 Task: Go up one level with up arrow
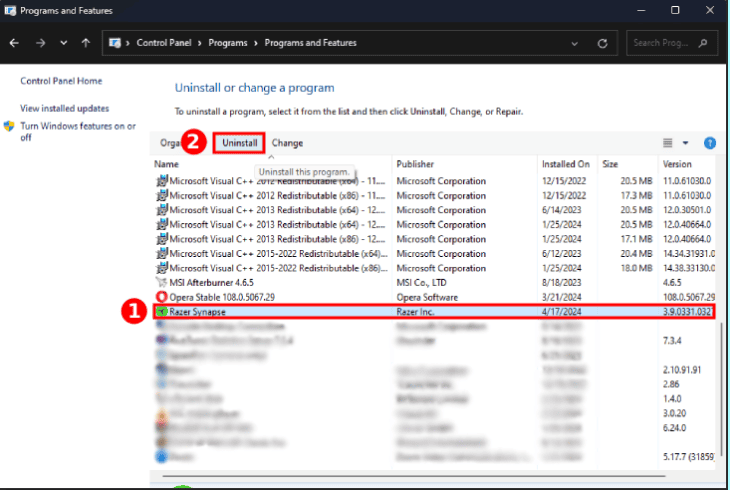[x=86, y=43]
